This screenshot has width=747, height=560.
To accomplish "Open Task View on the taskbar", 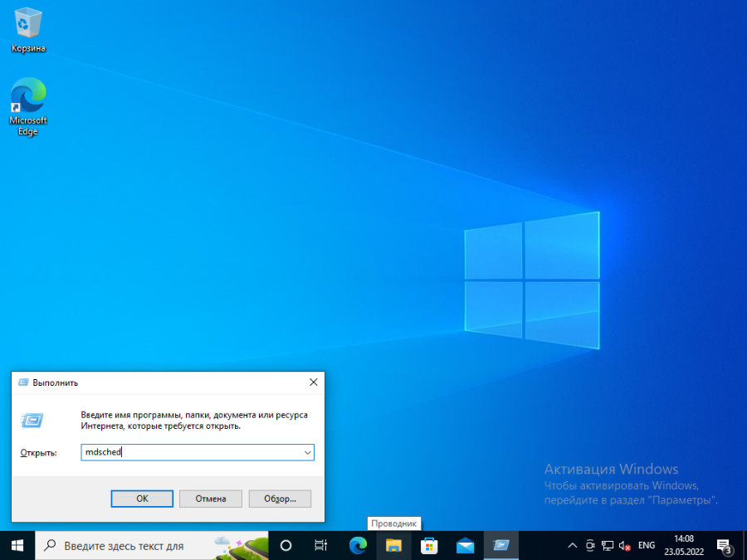I will pyautogui.click(x=321, y=546).
